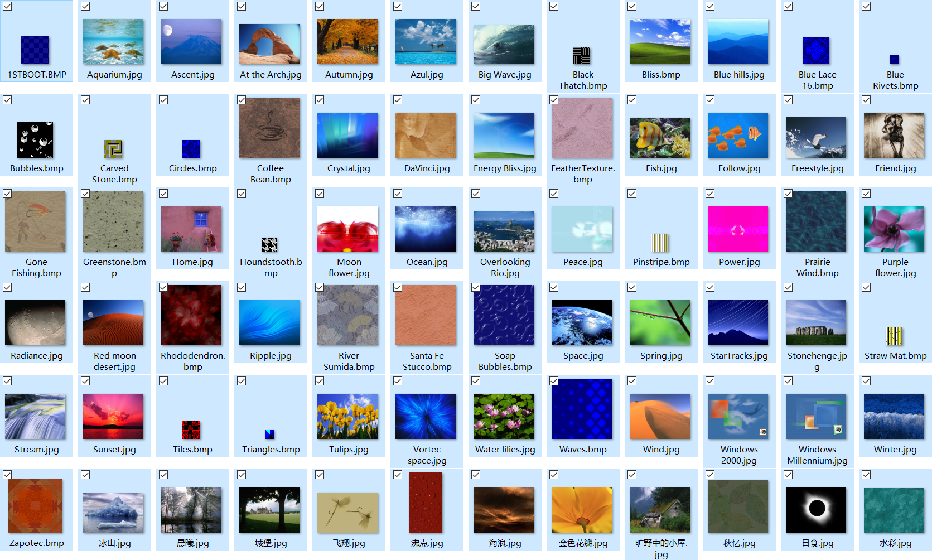
Task: Select the Vortec space.jpg file label
Action: [427, 455]
